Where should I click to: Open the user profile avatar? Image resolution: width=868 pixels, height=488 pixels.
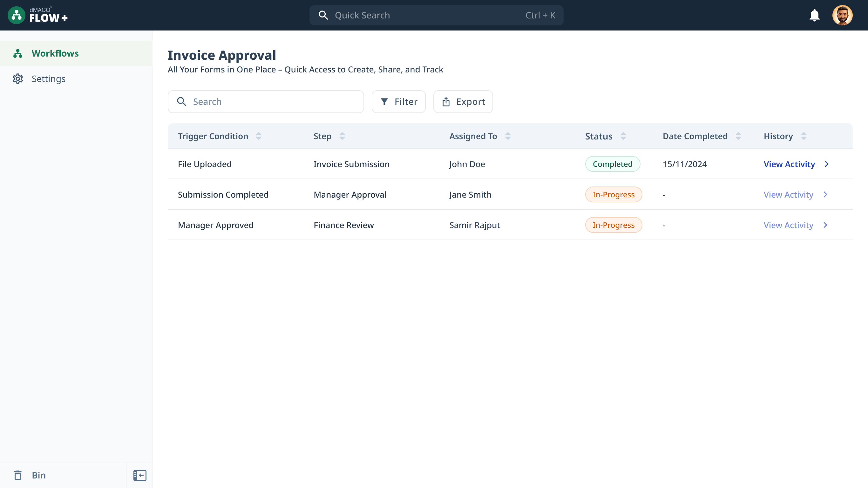842,15
